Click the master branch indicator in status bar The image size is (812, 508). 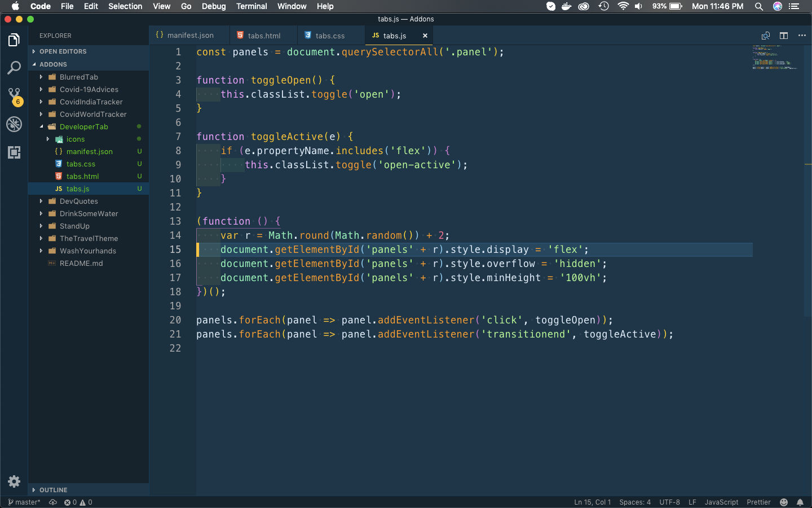24,502
